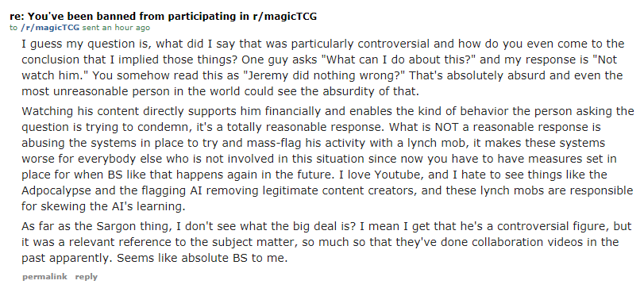
Task: Click the 'sent an hour ago' timestamp
Action: pos(116,28)
